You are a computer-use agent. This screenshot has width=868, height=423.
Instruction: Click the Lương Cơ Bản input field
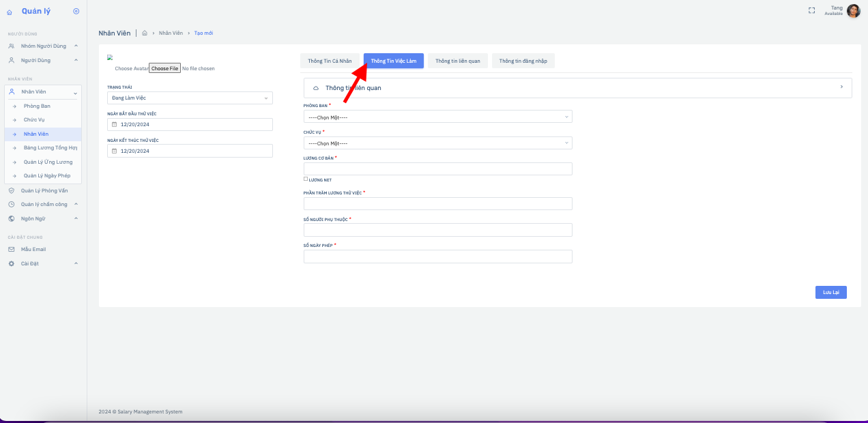(437, 169)
